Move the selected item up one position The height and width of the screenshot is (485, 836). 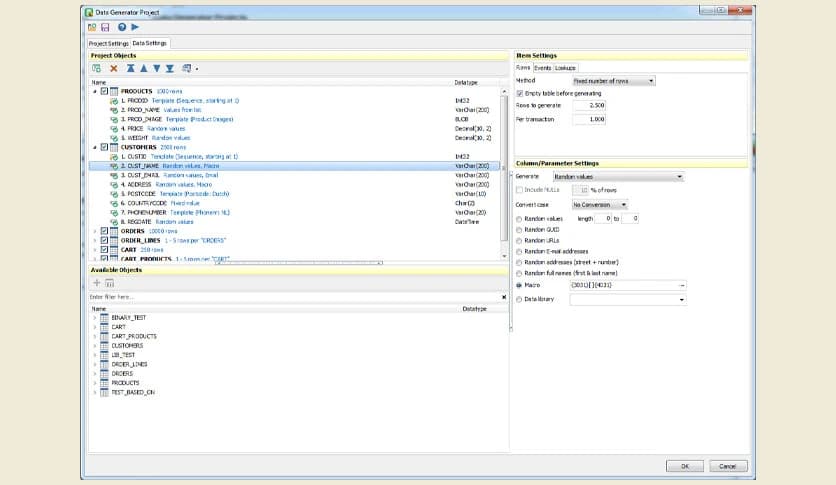tap(143, 68)
